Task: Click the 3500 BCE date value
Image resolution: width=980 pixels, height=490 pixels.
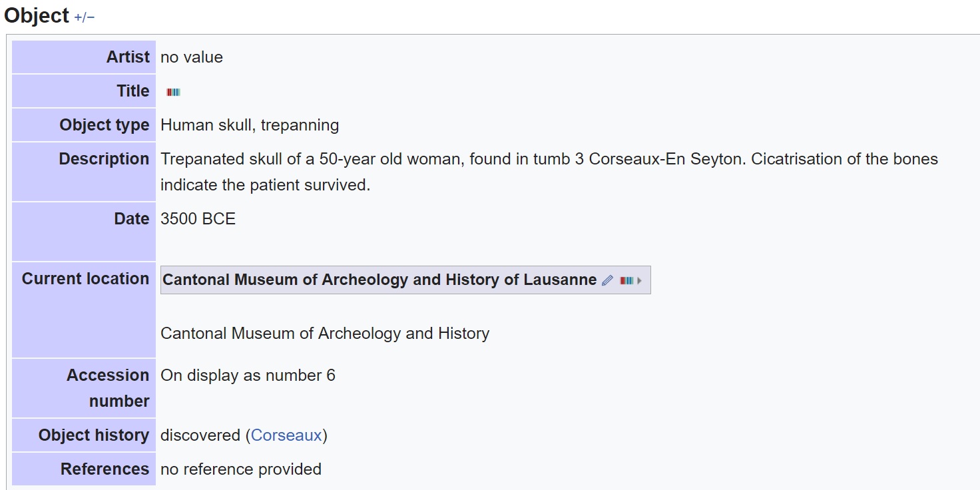Action: point(198,219)
